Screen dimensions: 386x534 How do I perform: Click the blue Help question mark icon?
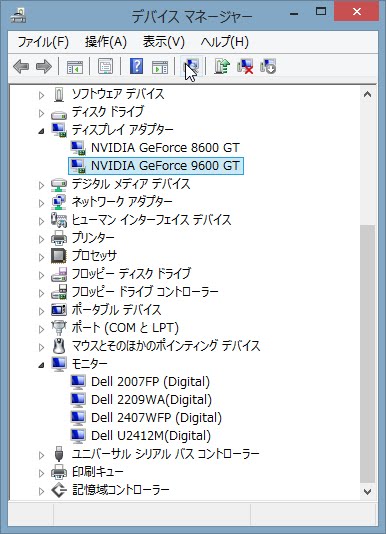point(136,66)
